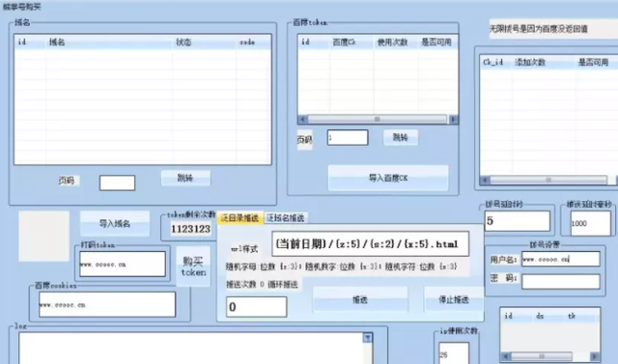Viewport: 618px width, 364px height.
Task: Click right arrow of 百度token table scrollbar
Action: point(453,119)
